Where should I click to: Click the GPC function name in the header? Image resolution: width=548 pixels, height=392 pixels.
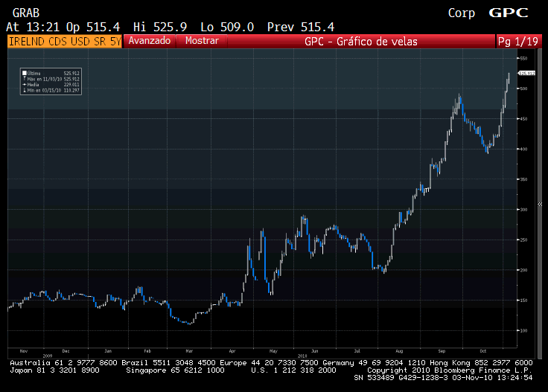[x=508, y=13]
